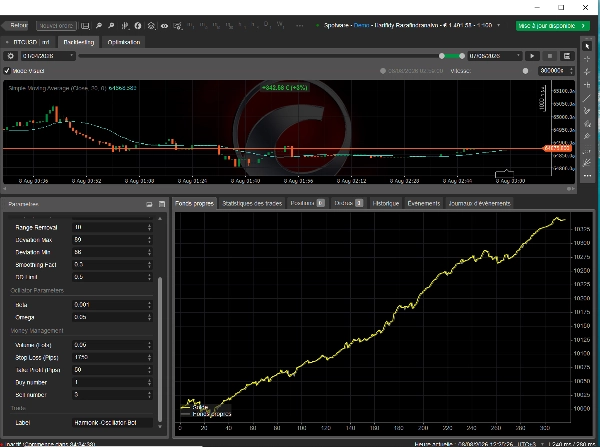Open the Journaux d'événements tab
The image size is (600, 447).
tap(479, 203)
